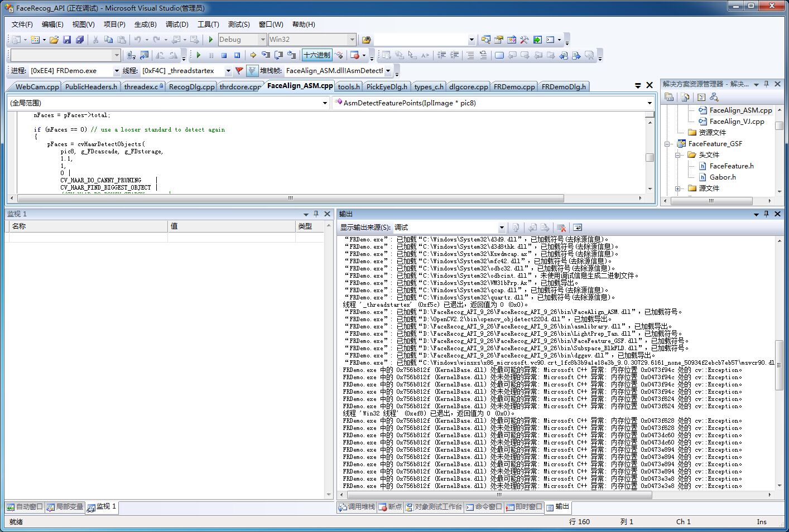Toggle hexadecimal display (十六进制)
Screen dimensions: 789x532
pos(316,55)
